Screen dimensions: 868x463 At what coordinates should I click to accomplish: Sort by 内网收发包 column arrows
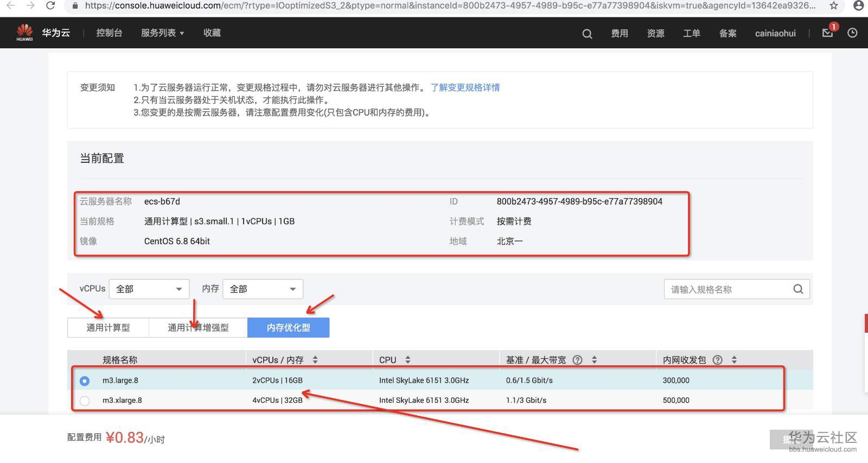click(x=734, y=360)
